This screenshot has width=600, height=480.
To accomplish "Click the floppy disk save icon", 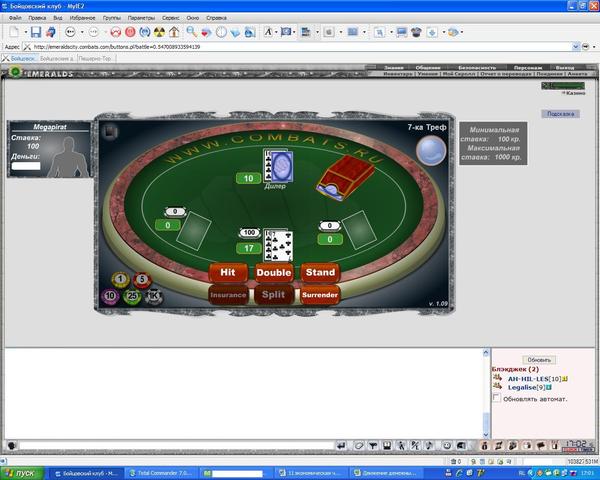I will (x=36, y=32).
